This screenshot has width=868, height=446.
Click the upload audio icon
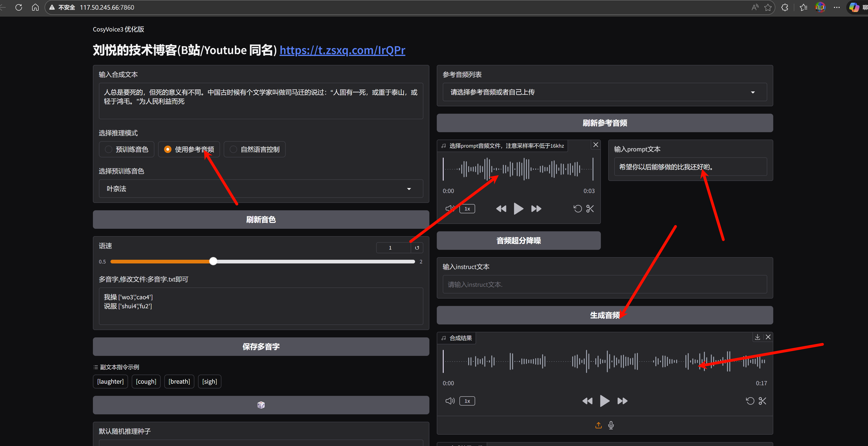point(599,425)
